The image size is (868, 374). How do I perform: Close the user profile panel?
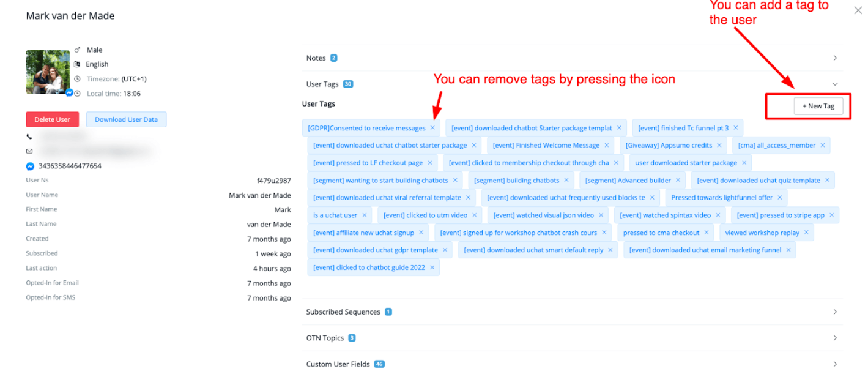[858, 10]
